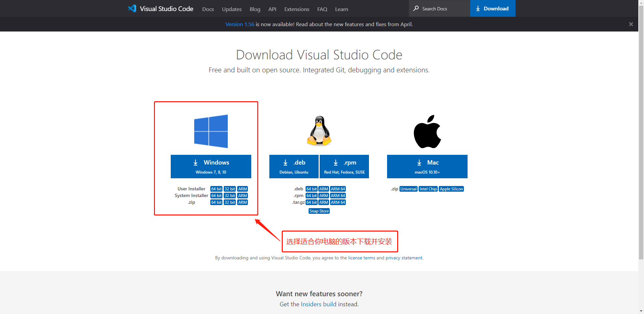Viewport: 644px width, 314px height.
Task: Open the Version 1.56 release notes link
Action: click(x=239, y=24)
